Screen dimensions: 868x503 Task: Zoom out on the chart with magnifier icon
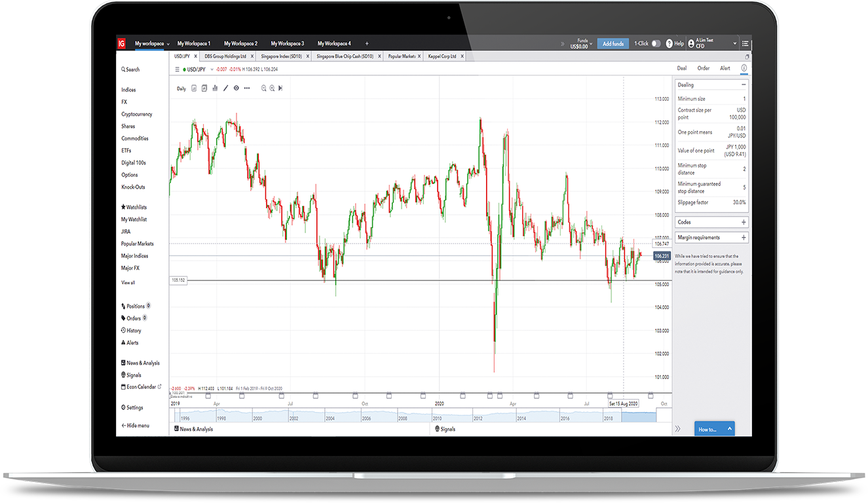[264, 88]
